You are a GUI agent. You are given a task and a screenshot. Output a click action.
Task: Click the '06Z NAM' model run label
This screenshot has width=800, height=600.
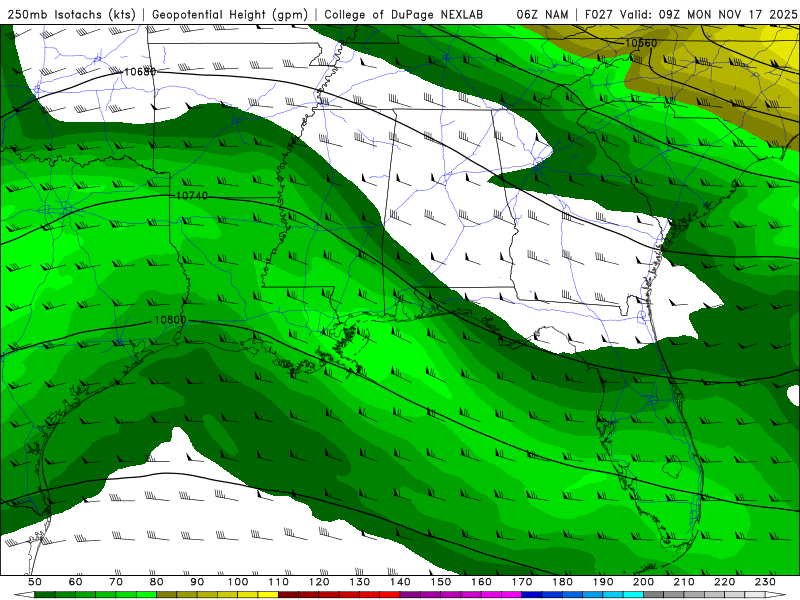pyautogui.click(x=542, y=15)
